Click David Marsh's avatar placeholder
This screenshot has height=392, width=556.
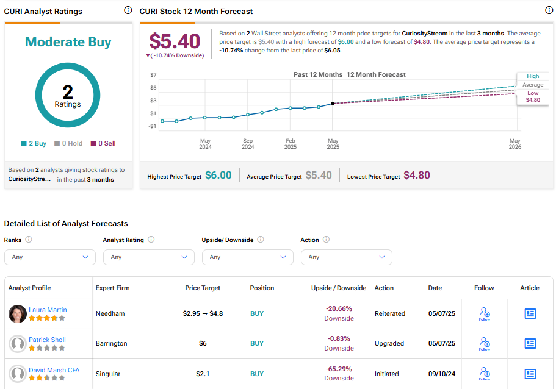[18, 374]
